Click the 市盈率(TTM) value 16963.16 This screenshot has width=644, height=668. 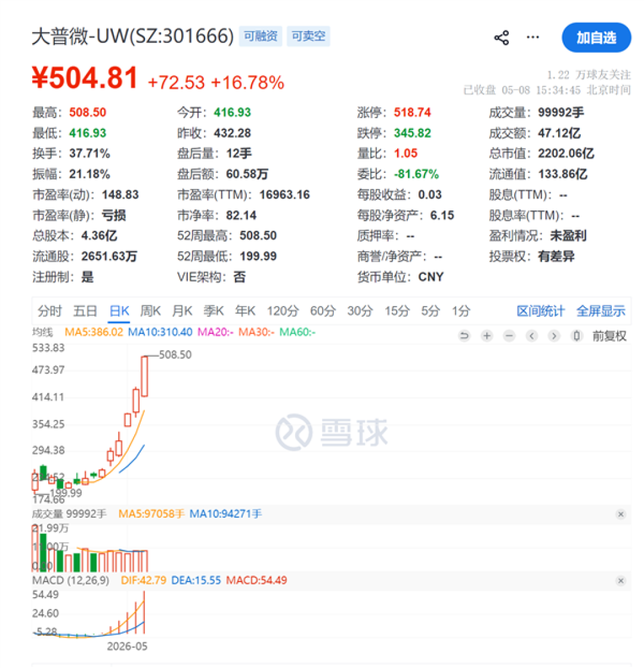point(284,194)
